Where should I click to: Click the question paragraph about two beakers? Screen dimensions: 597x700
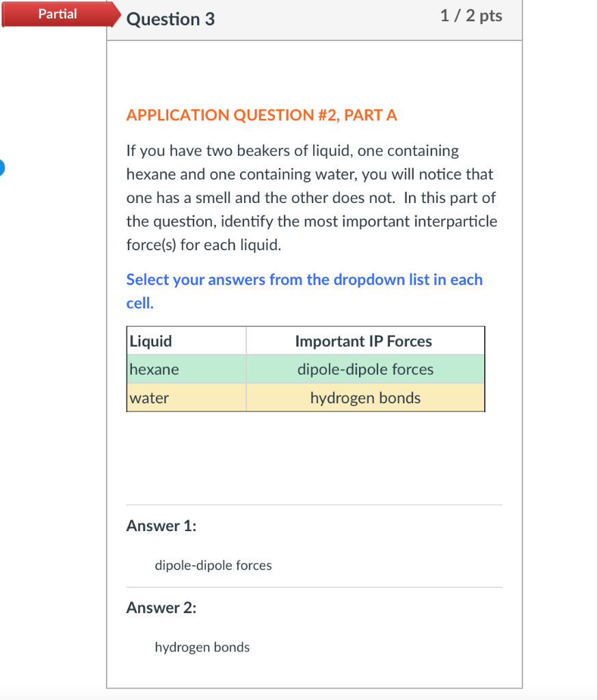tap(312, 198)
